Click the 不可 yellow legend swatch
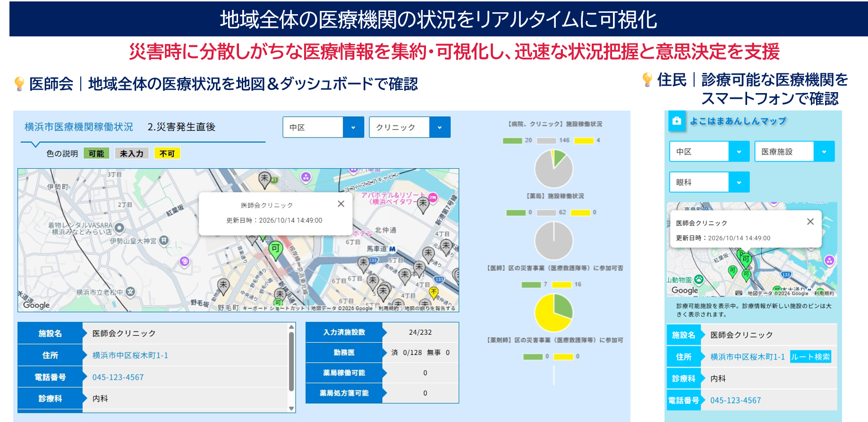This screenshot has height=422, width=868. [167, 154]
